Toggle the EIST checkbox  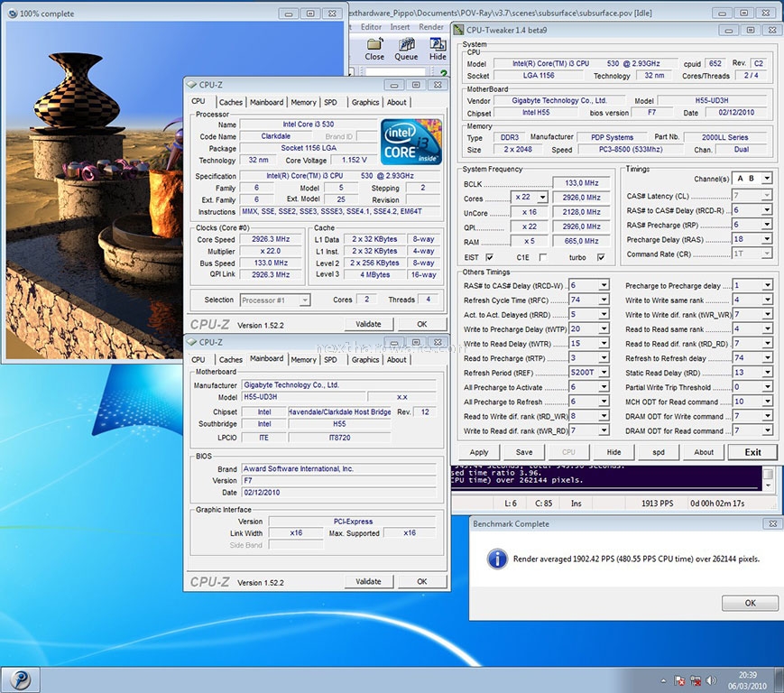point(490,257)
